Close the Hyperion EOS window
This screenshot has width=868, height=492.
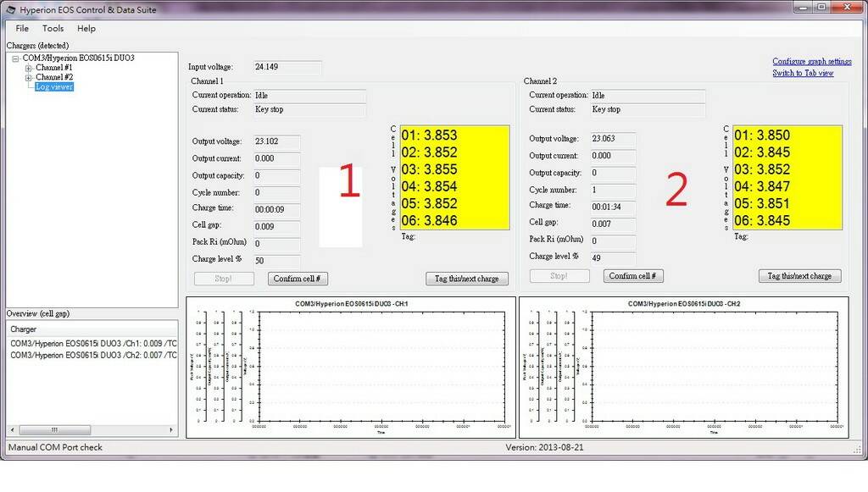[x=847, y=7]
